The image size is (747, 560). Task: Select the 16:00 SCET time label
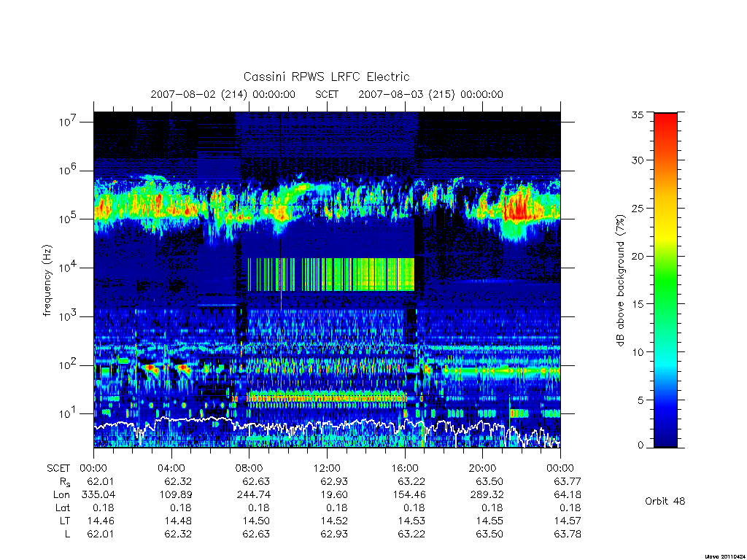tap(405, 468)
